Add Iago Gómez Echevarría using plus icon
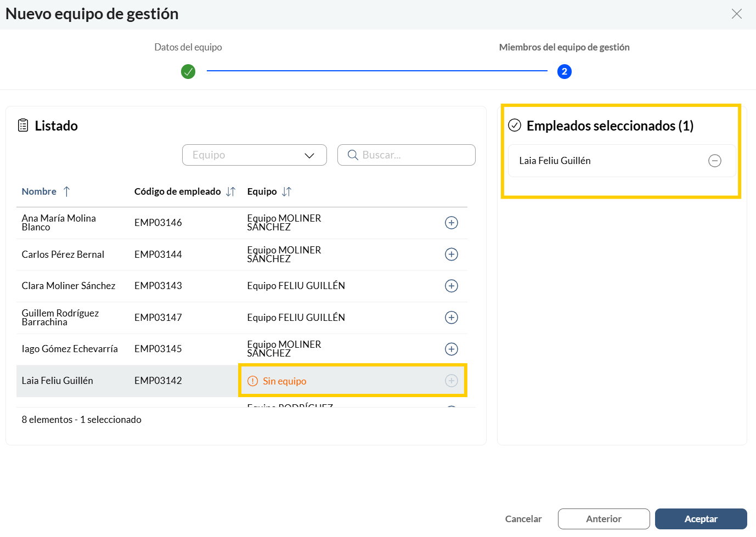 click(451, 349)
